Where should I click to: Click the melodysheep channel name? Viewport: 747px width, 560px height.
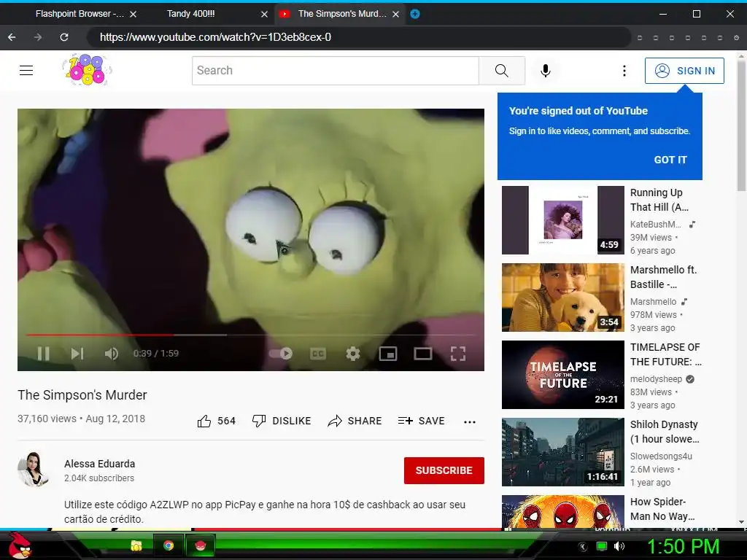pyautogui.click(x=656, y=379)
